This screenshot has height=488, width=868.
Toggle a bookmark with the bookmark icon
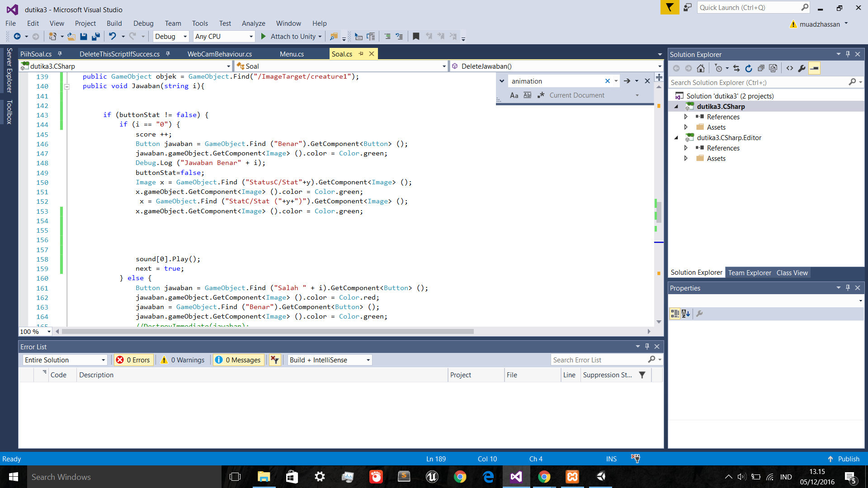416,37
